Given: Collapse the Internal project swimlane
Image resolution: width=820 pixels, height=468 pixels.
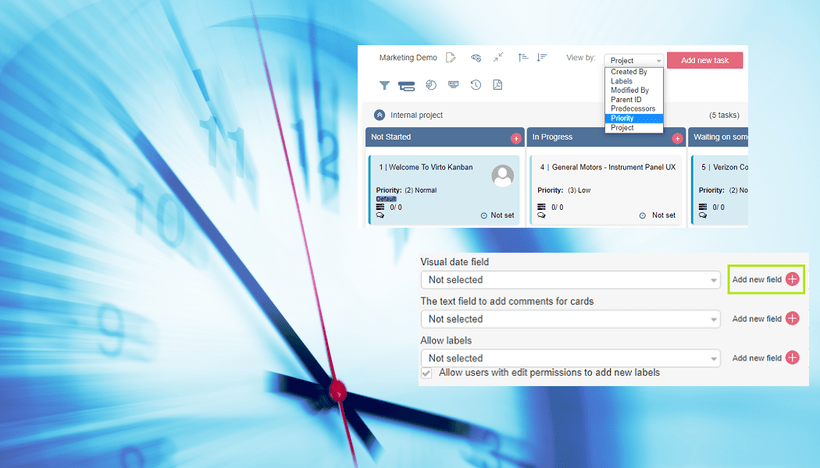Looking at the screenshot, I should pos(380,115).
